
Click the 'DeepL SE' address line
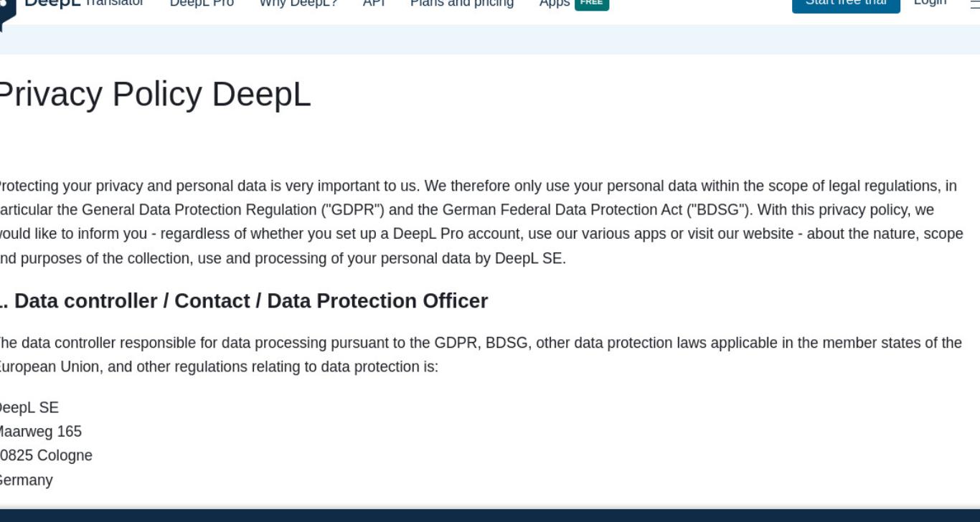[29, 407]
